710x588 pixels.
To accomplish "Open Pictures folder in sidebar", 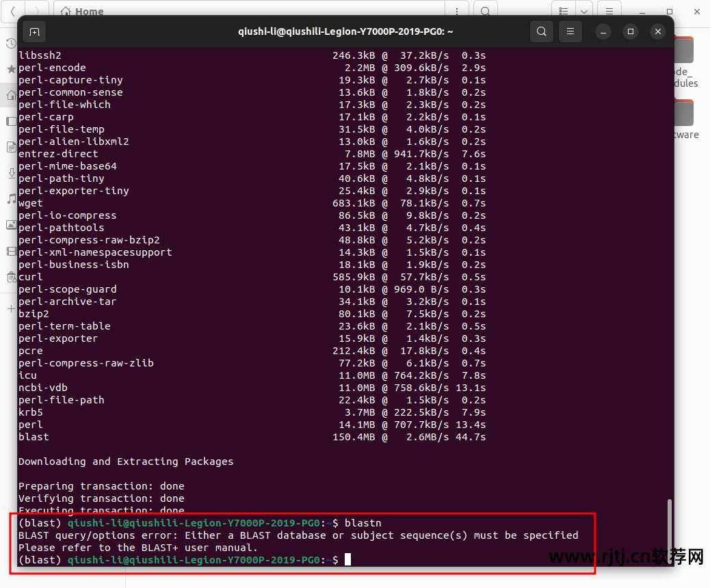I will (11, 225).
